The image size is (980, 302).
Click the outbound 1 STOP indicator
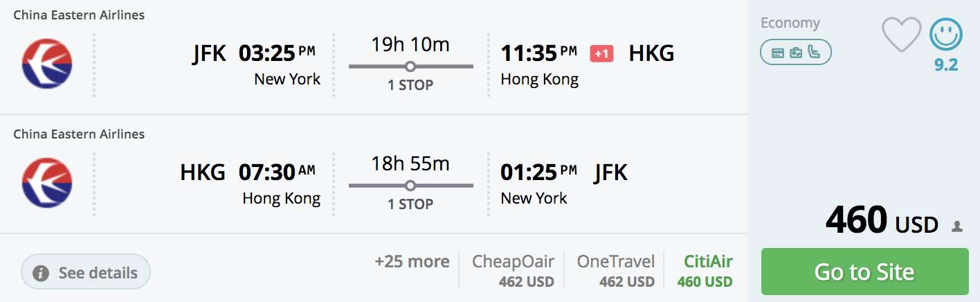point(410,85)
